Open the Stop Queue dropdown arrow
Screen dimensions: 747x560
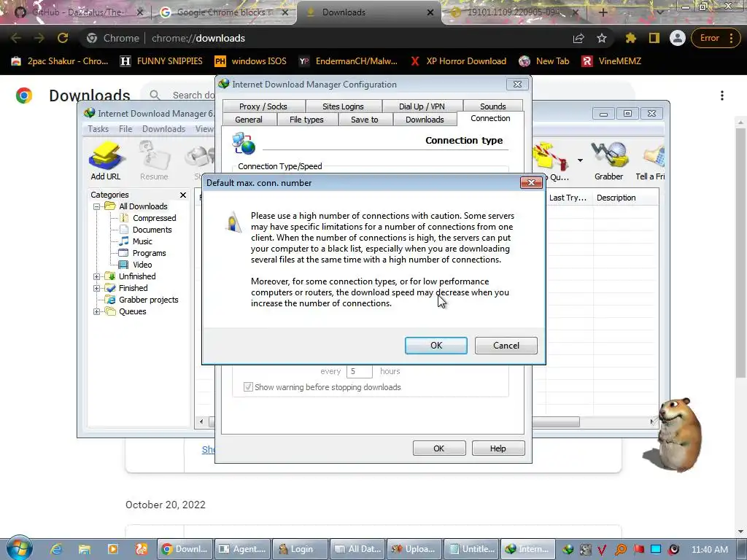coord(580,160)
